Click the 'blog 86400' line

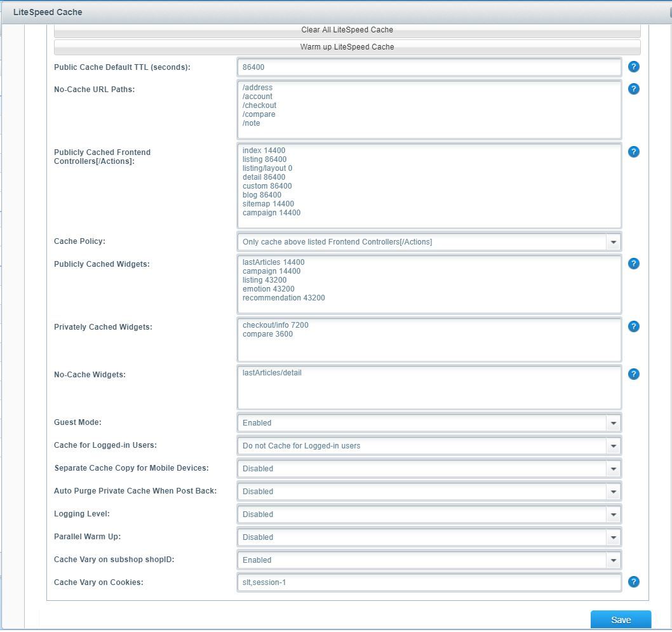point(262,195)
